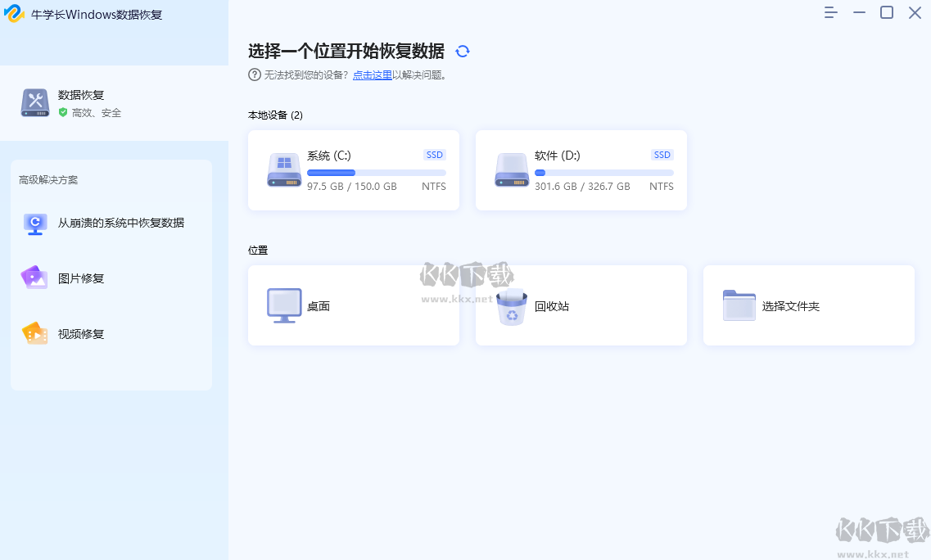Click the app logo in title bar
Image resolution: width=931 pixels, height=560 pixels.
14,14
